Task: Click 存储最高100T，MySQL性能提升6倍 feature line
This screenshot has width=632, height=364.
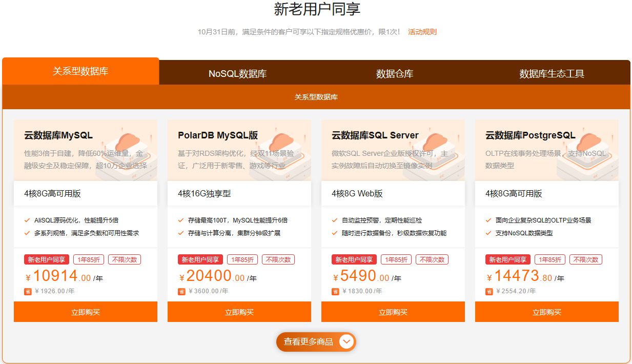Action: [238, 220]
